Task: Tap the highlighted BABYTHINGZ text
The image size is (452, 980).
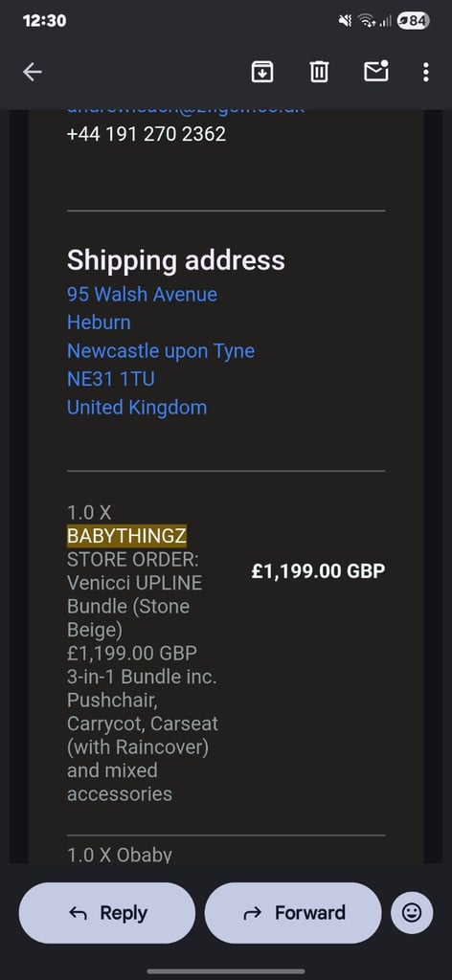Action: coord(126,536)
